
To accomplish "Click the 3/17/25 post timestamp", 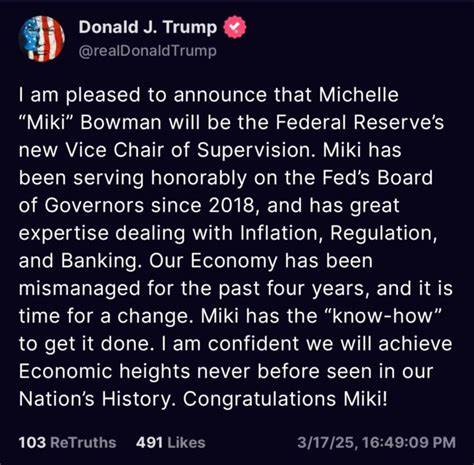I will (376, 443).
